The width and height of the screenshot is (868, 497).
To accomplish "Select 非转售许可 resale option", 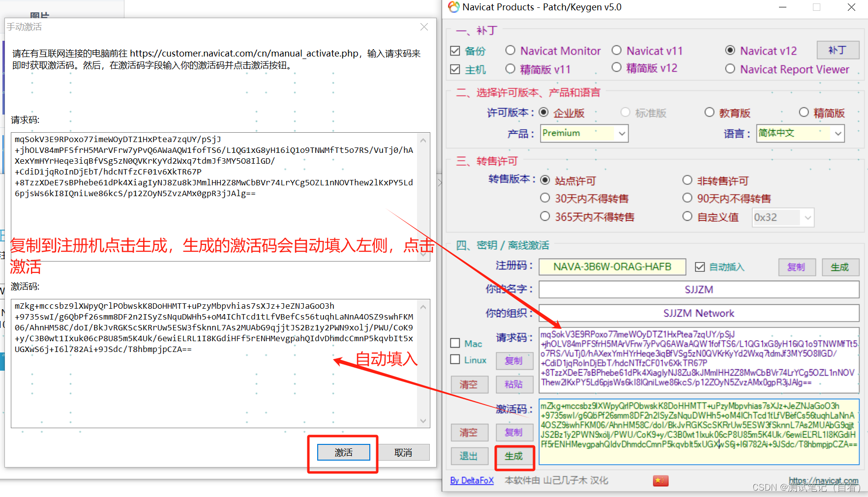I will (x=688, y=180).
